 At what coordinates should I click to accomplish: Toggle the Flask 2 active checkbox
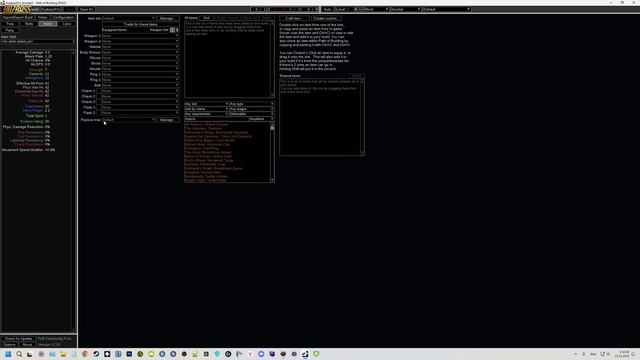pyautogui.click(x=98, y=113)
